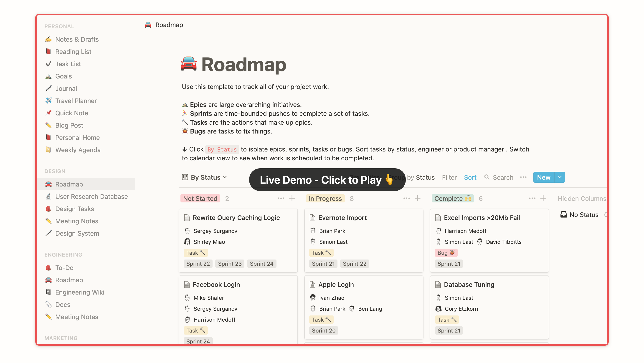This screenshot has width=644, height=363.
Task: Open the Excel Imports >20Mb Fail card
Action: (x=489, y=240)
